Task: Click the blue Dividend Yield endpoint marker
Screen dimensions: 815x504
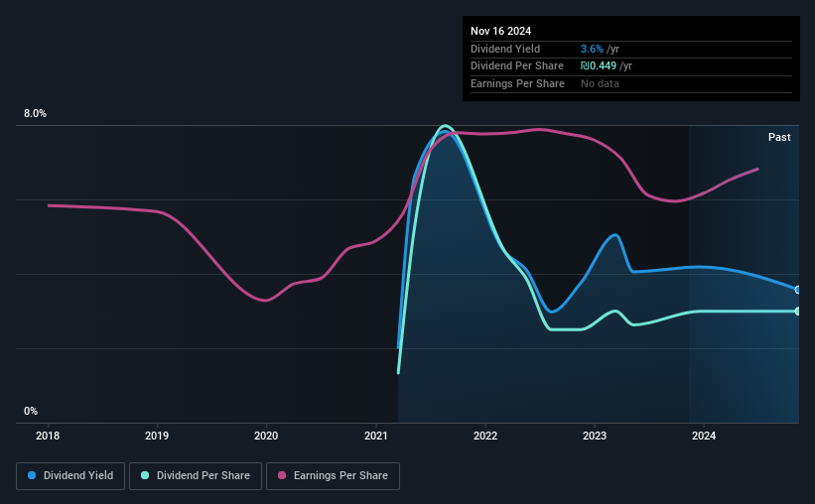Action: coord(798,290)
